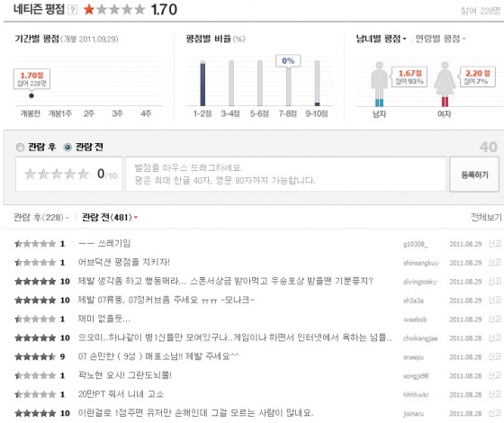Report the review by jisinaru with 신고
504x423 pixels.
tap(495, 413)
